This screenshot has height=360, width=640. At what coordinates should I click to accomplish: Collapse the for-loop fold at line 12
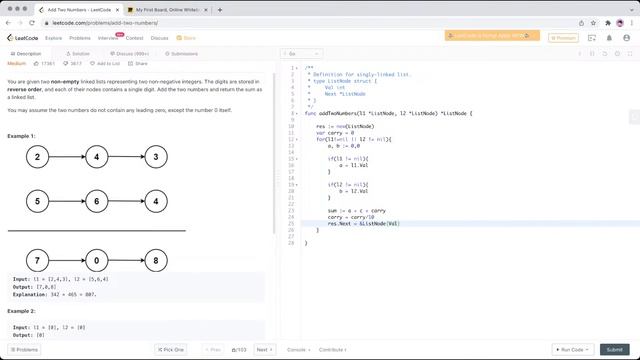coord(297,140)
